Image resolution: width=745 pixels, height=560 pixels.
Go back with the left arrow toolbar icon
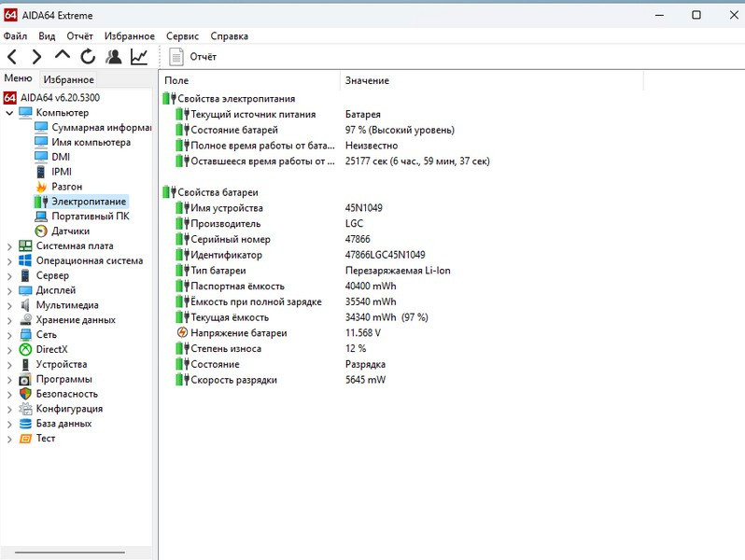point(12,57)
